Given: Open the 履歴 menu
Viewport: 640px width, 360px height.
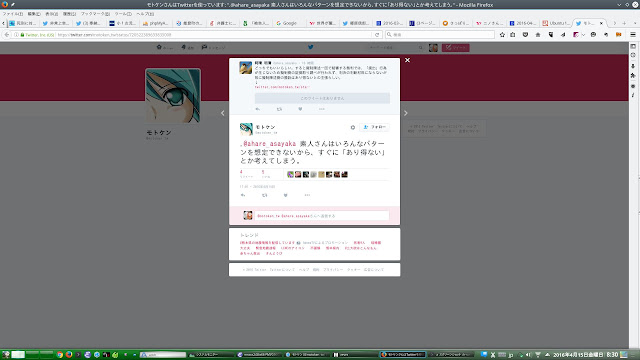Looking at the screenshot, I should pos(69,14).
